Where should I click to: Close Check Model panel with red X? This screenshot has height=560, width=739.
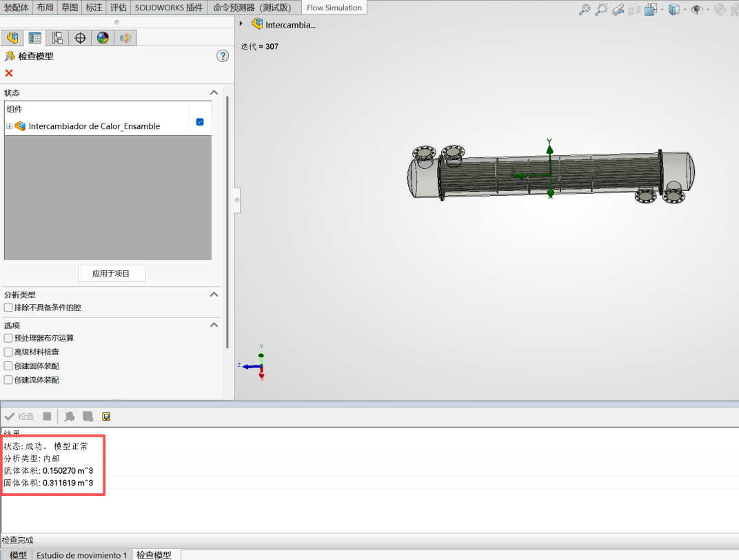[9, 73]
